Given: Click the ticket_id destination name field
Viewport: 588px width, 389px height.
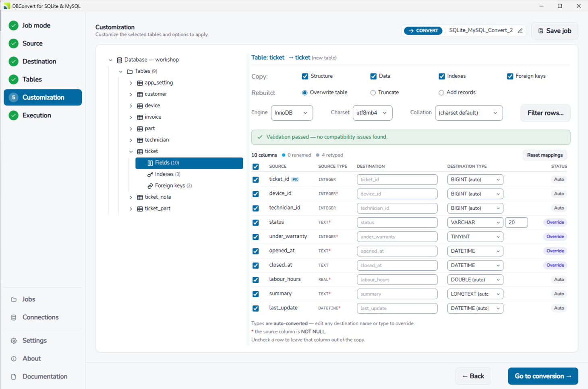Looking at the screenshot, I should 397,180.
